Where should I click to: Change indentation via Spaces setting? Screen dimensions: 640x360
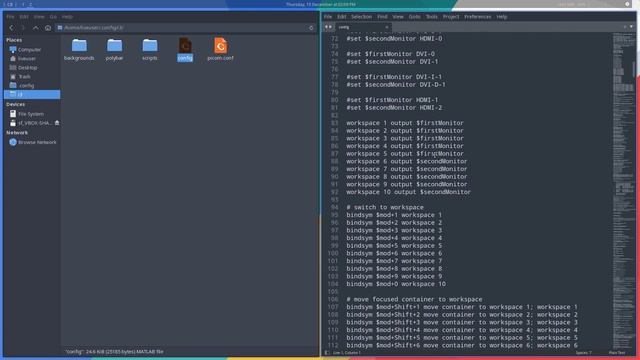click(583, 353)
